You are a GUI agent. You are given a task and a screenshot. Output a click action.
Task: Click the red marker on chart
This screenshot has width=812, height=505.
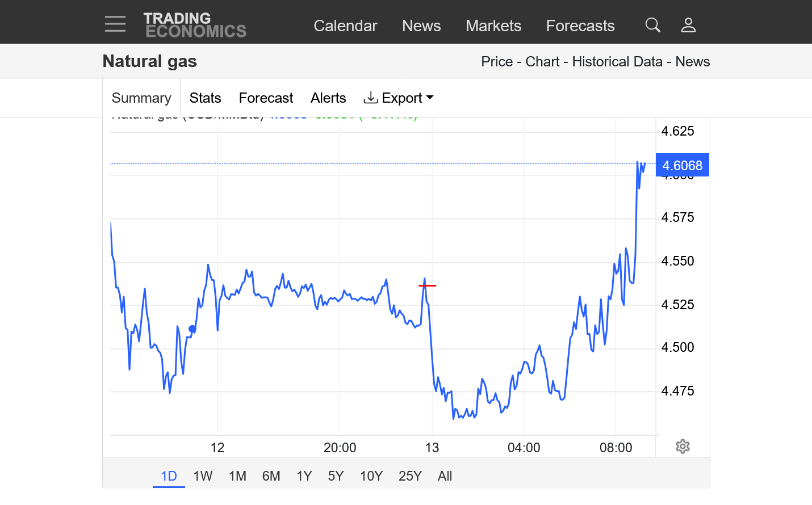(x=428, y=285)
